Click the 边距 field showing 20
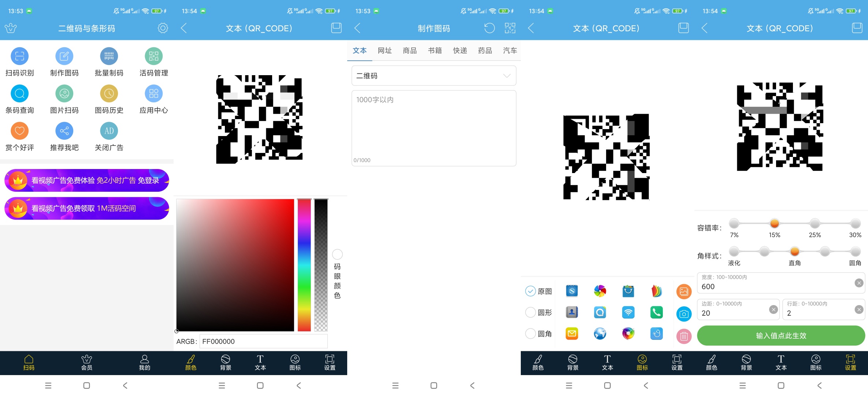 pos(738,309)
